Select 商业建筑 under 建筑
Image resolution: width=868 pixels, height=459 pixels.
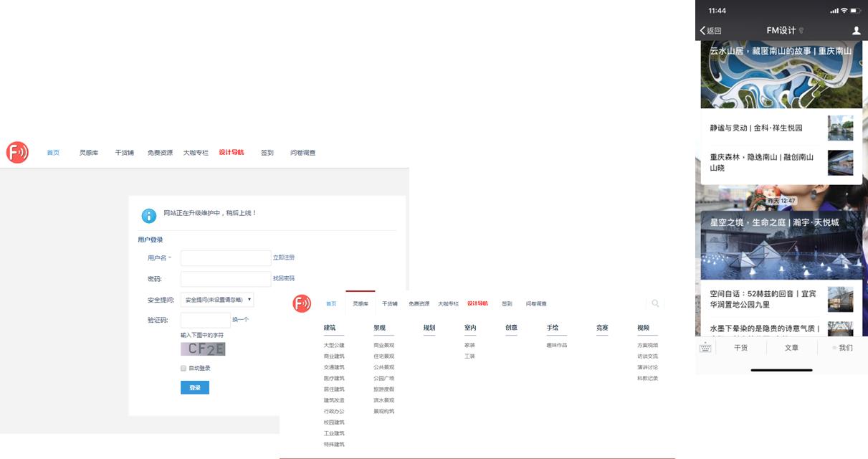point(334,356)
